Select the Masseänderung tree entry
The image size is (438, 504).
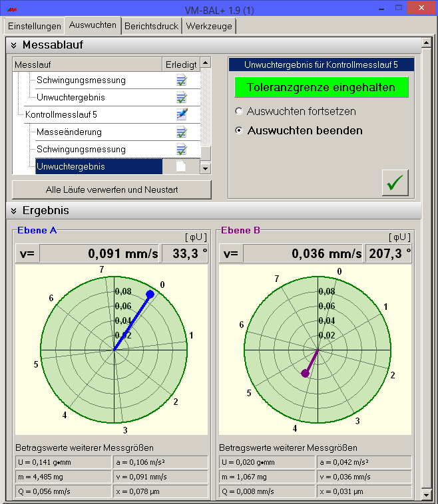tap(69, 132)
